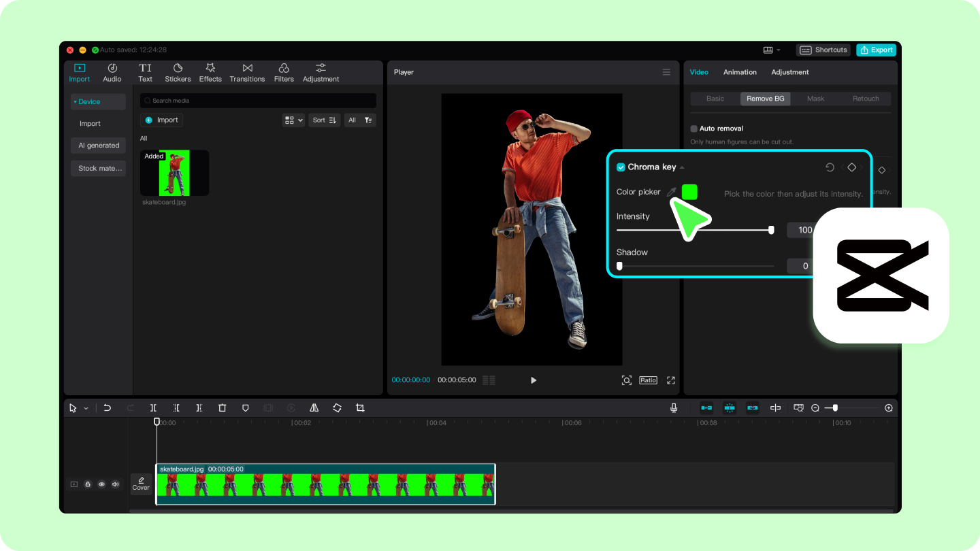The image size is (980, 551).
Task: Enable Auto removal in the Remove BG panel
Action: 694,128
